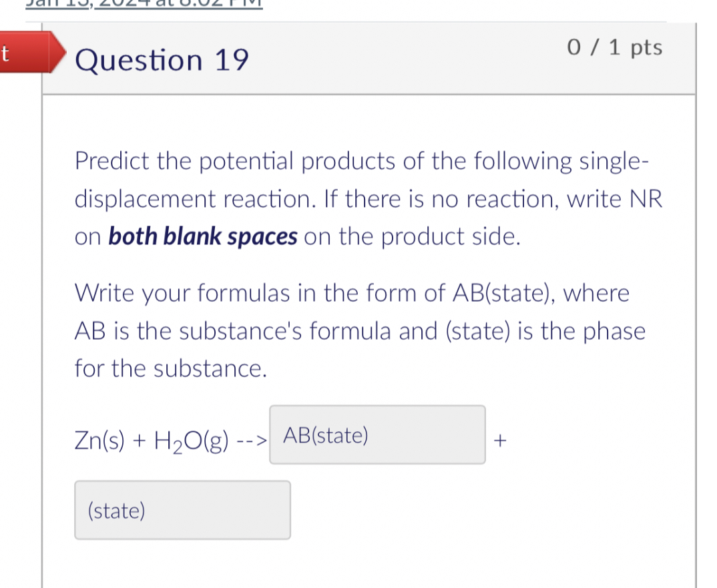Click the red incorrect-answer flag ribbon
This screenshot has width=717, height=588.
30,53
